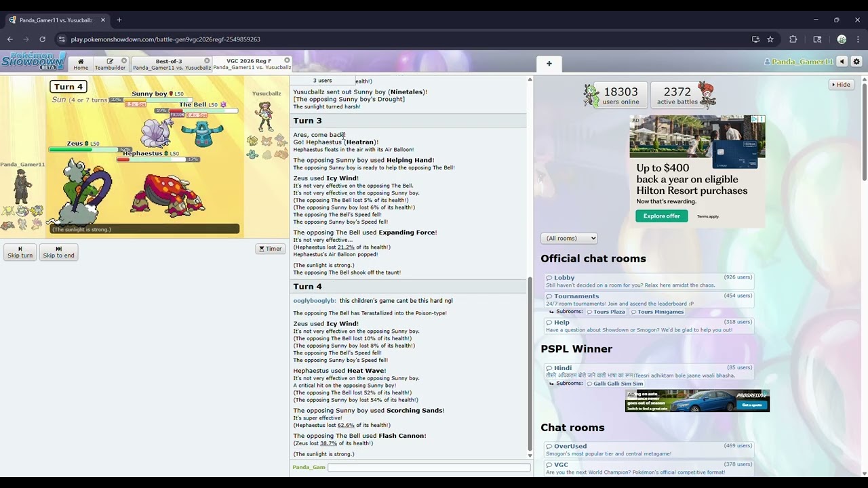The height and width of the screenshot is (488, 868).
Task: Open the Tours Plaza subroom
Action: (606, 312)
